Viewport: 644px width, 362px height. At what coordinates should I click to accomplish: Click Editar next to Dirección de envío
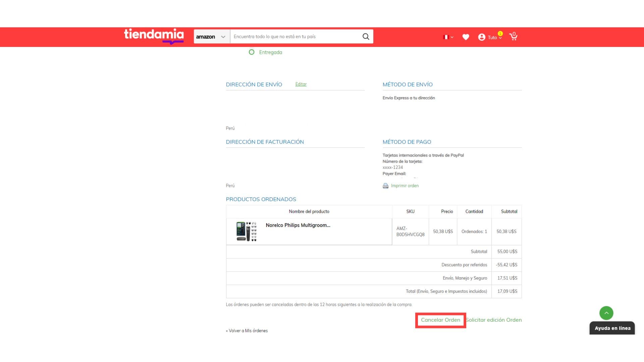pos(301,84)
